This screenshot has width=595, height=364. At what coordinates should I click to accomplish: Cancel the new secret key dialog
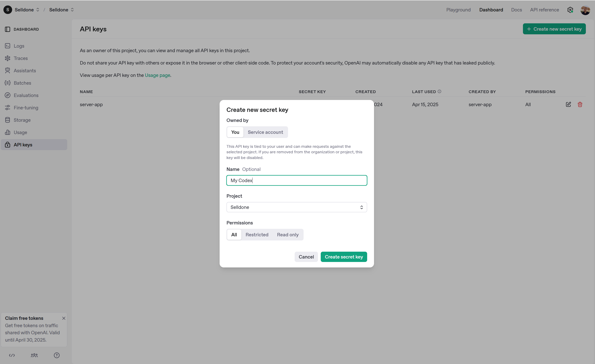pyautogui.click(x=306, y=257)
